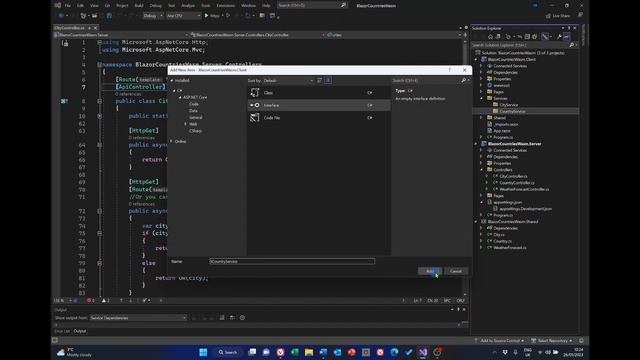Select the Country.cs file in the Shared project
This screenshot has width=640, height=360.
point(502,241)
